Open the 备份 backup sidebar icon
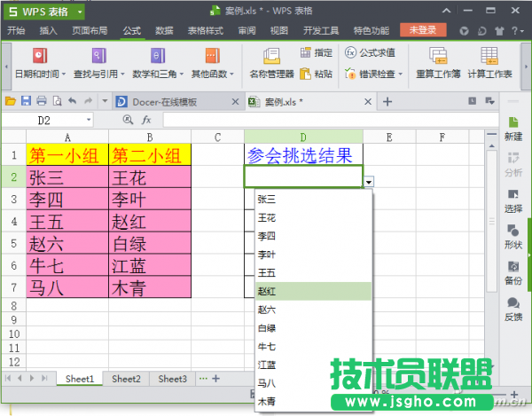The height and width of the screenshot is (416, 532). tap(512, 271)
